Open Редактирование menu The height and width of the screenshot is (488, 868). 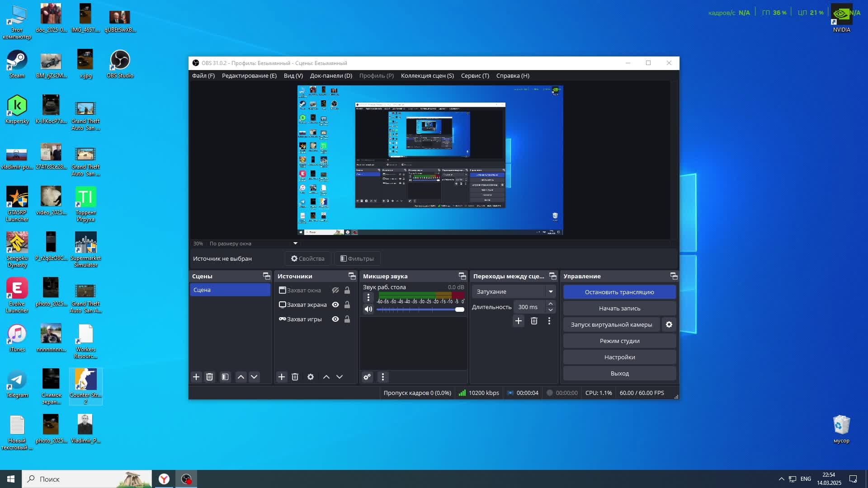(x=249, y=75)
